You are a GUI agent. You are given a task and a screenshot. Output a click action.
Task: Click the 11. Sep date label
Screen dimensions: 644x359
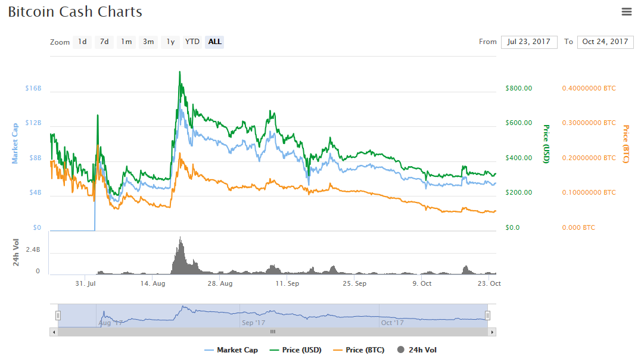point(287,283)
